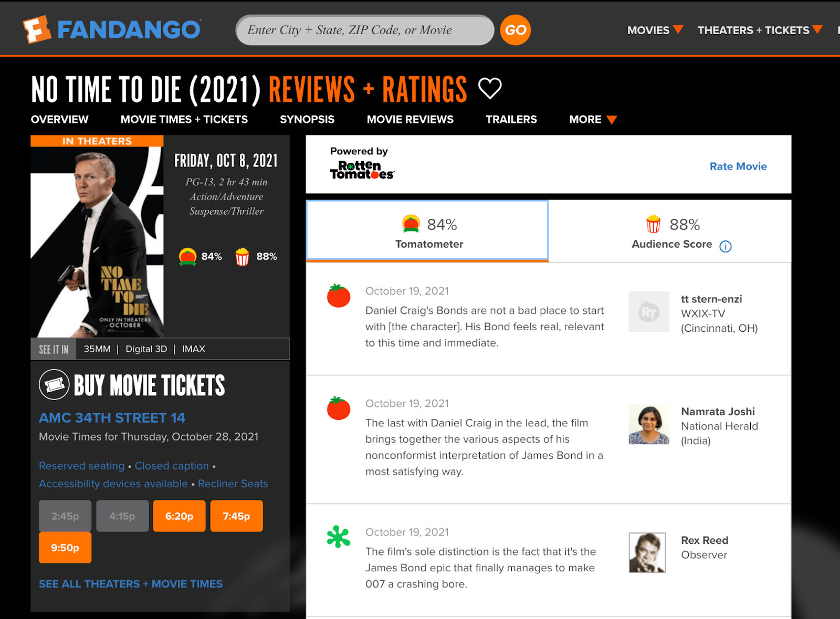
Task: Click the greyed 2:45p showtime
Action: [x=65, y=516]
